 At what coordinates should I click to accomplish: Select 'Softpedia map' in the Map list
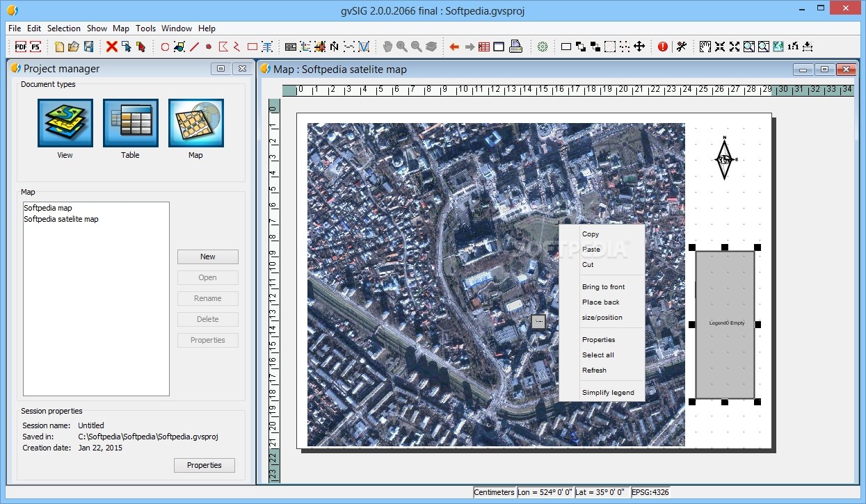pos(48,208)
